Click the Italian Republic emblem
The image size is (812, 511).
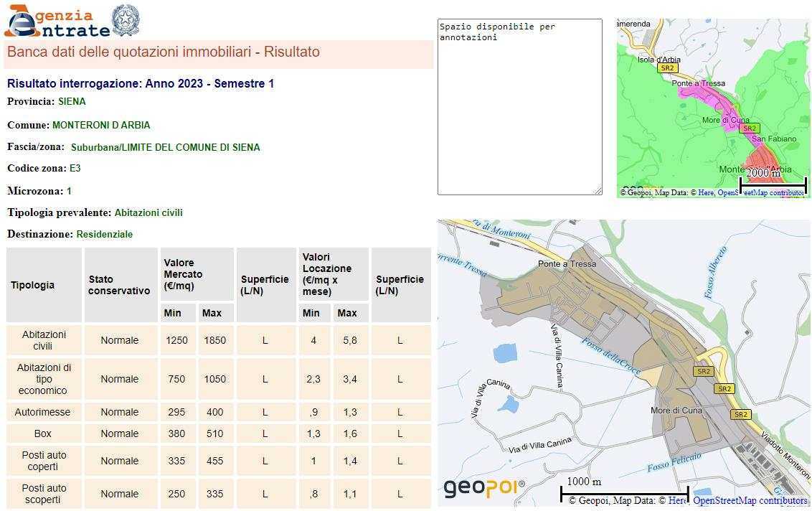click(x=126, y=21)
